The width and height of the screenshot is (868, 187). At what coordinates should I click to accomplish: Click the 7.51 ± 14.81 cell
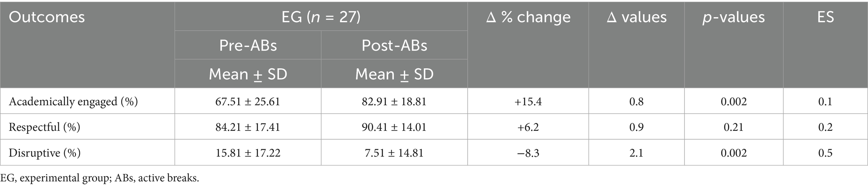click(x=394, y=153)
